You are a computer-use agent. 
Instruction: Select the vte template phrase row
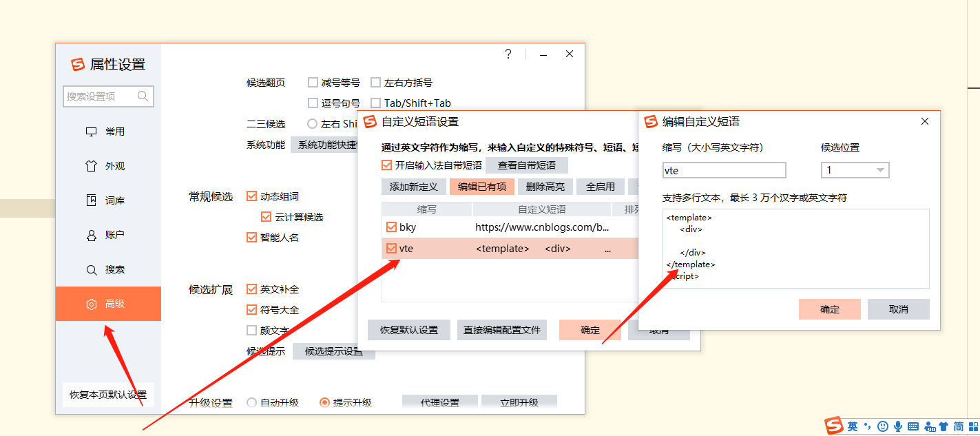[510, 249]
